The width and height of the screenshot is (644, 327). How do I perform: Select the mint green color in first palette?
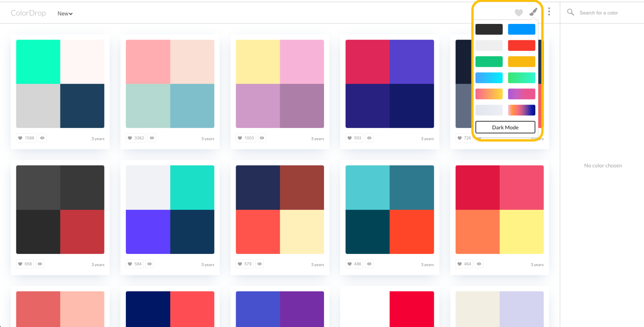(38, 62)
